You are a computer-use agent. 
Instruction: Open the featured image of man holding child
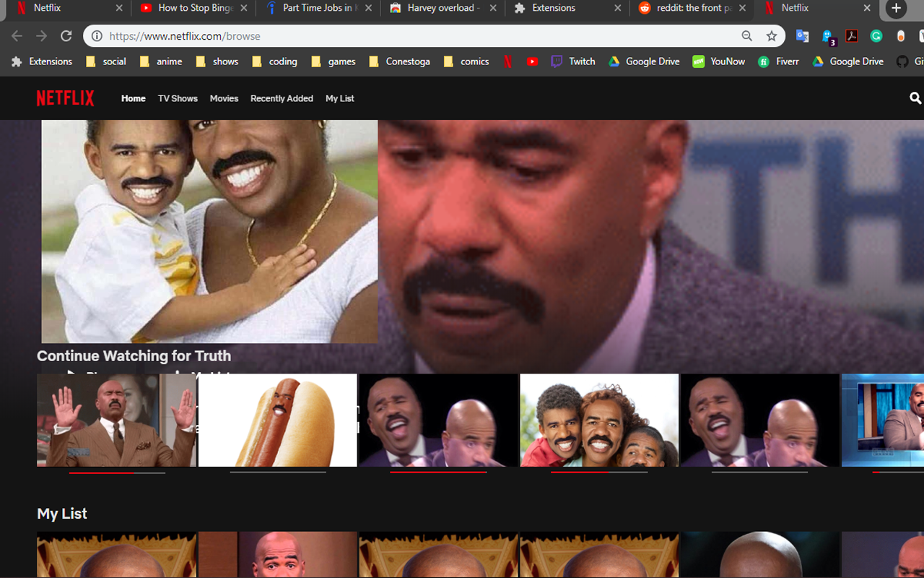[209, 231]
